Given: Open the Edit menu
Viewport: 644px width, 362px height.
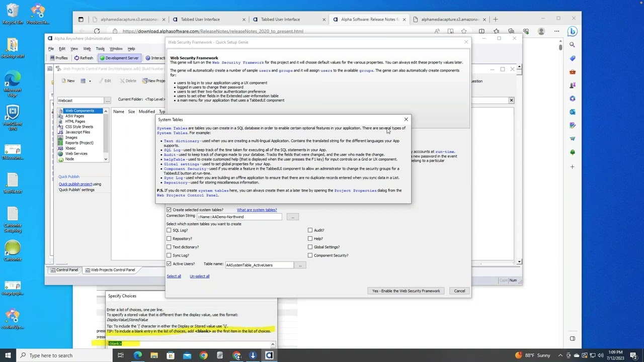Looking at the screenshot, I should [x=62, y=49].
